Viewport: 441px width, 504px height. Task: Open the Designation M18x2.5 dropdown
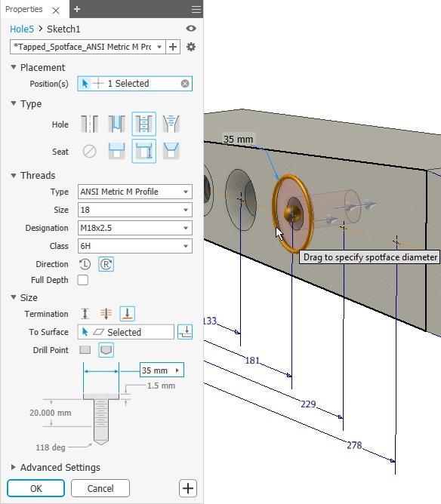tap(134, 228)
